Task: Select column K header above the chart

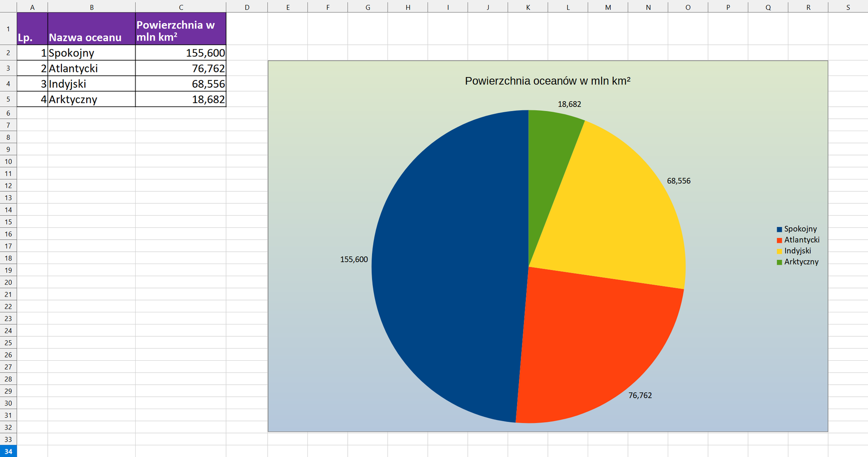Action: (x=528, y=7)
